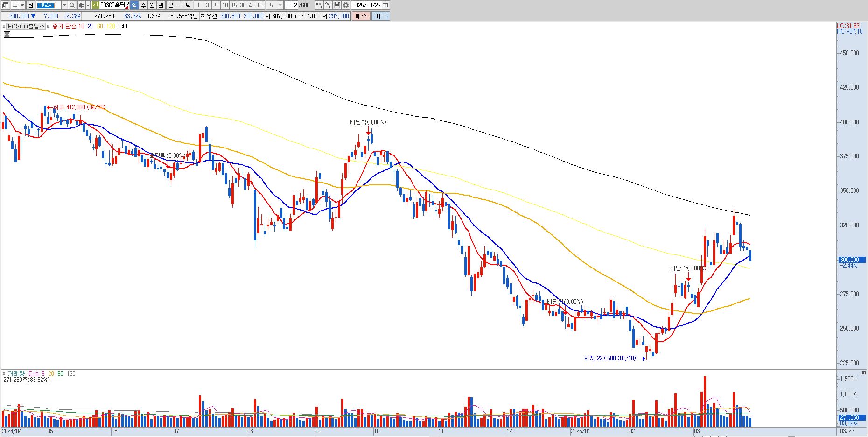Image resolution: width=868 pixels, height=437 pixels.
Task: Select the 일 daily period
Action: pyautogui.click(x=134, y=5)
